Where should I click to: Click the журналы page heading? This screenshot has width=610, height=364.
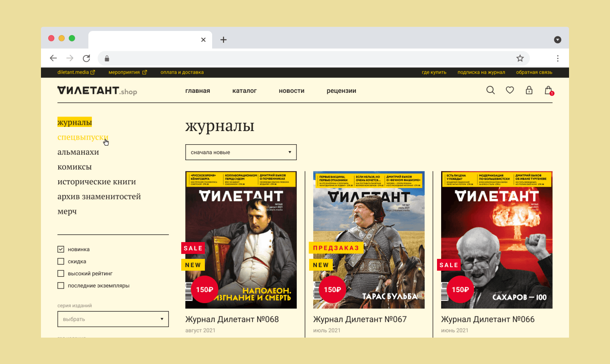[x=220, y=126]
